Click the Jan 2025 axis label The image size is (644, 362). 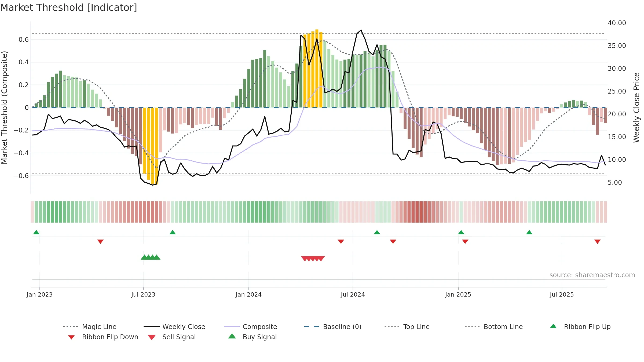click(x=458, y=294)
